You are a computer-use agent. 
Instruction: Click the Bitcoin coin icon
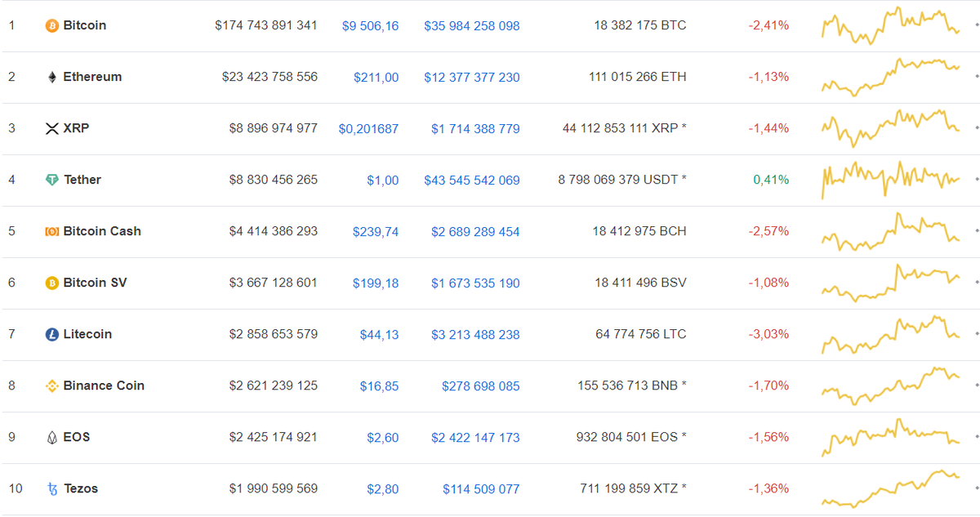51,25
